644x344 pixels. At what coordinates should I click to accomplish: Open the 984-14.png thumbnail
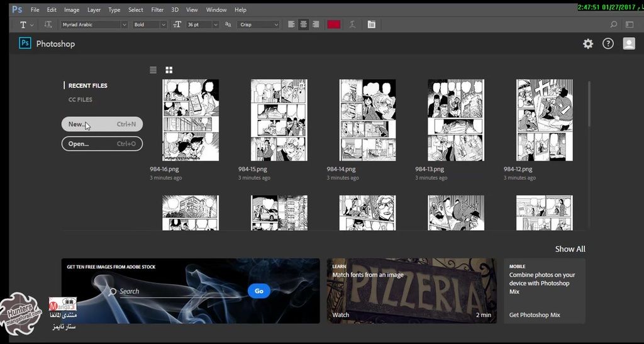(x=367, y=120)
